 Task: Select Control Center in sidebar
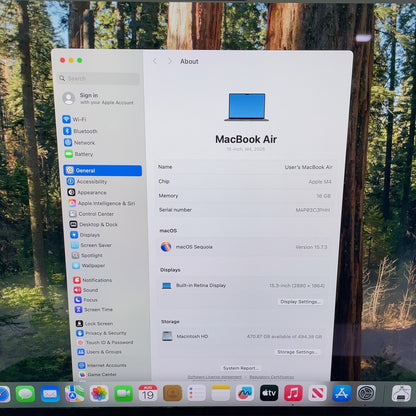92,214
